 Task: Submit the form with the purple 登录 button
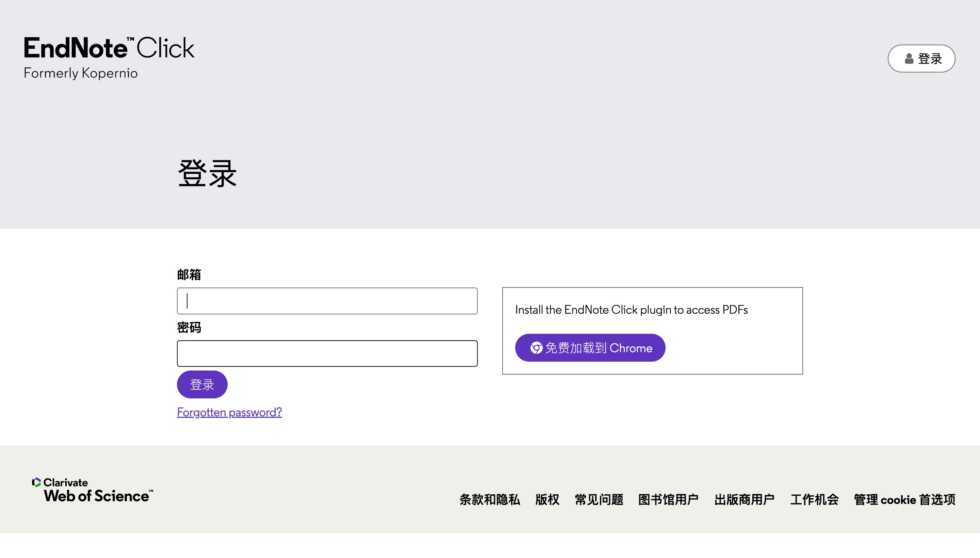[x=202, y=384]
